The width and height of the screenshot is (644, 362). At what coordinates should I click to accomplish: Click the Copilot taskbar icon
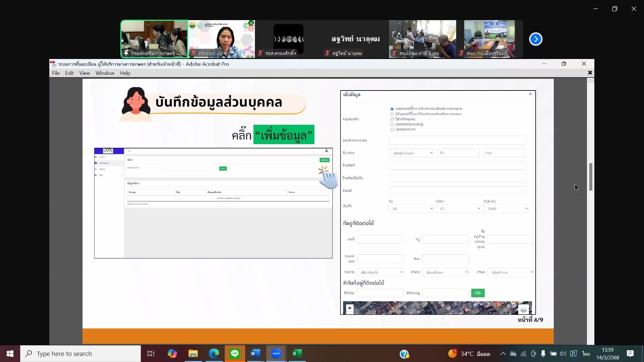click(172, 354)
